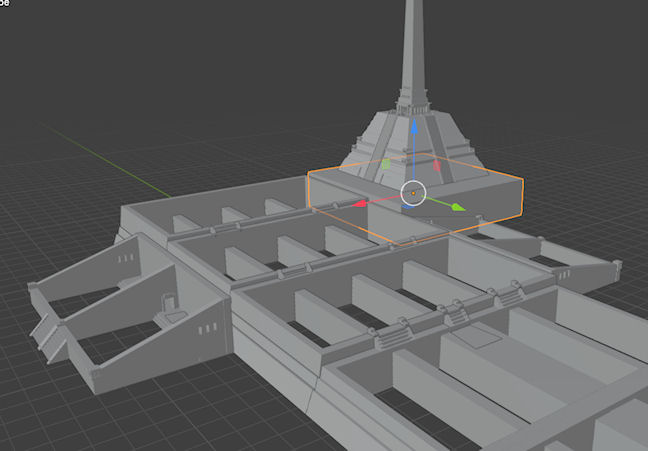This screenshot has height=451, width=648.
Task: Select the tall spire at the top
Action: 410,50
